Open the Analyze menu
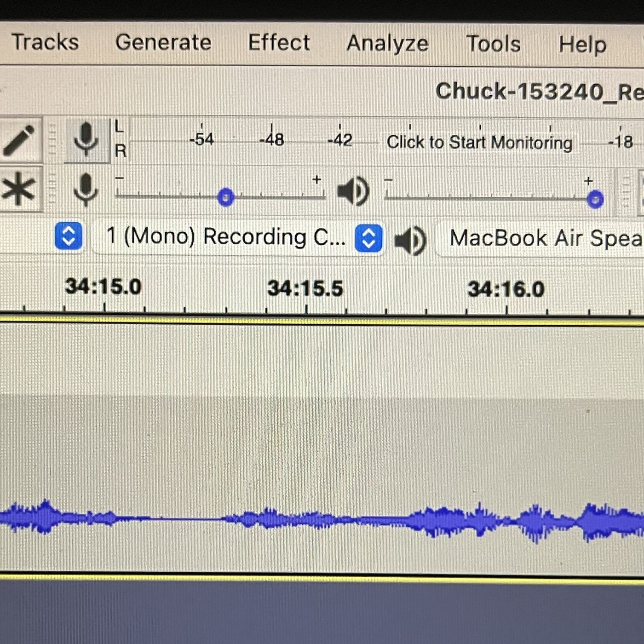The image size is (644, 644). [x=387, y=44]
